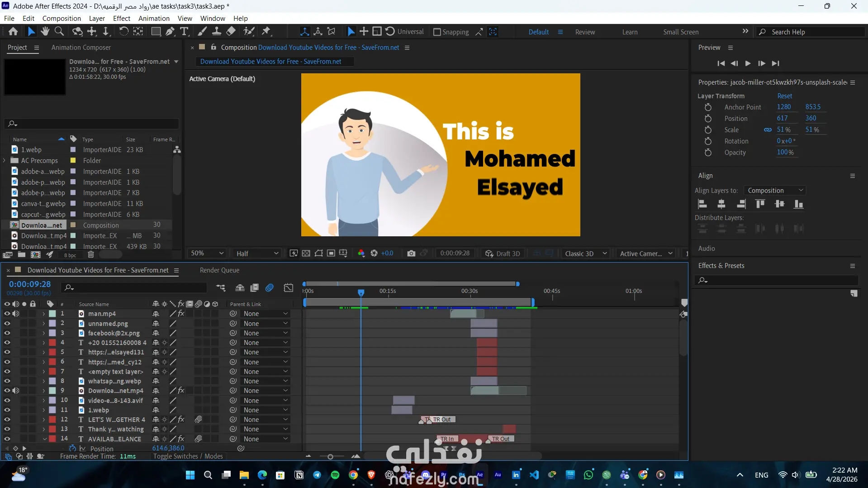Switch to the Render Queue tab
This screenshot has height=488, width=868.
[219, 270]
